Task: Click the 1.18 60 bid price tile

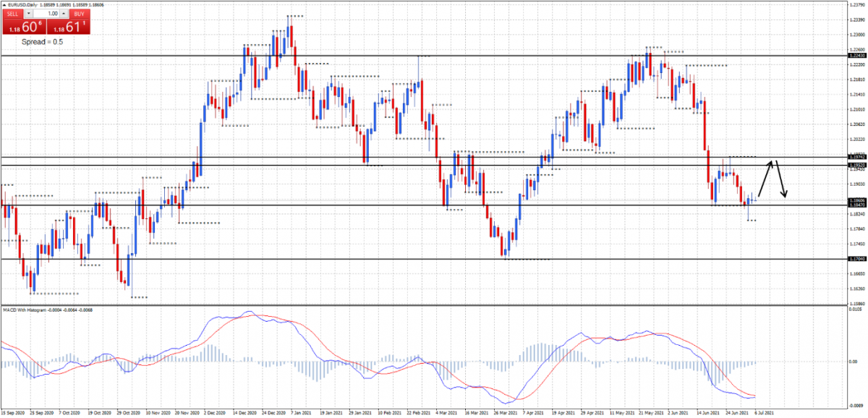Action: pyautogui.click(x=23, y=27)
